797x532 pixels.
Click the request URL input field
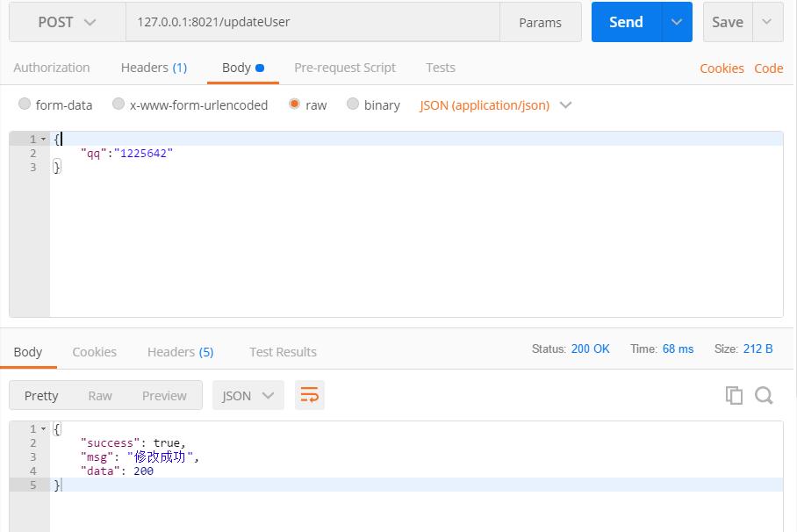click(x=312, y=22)
